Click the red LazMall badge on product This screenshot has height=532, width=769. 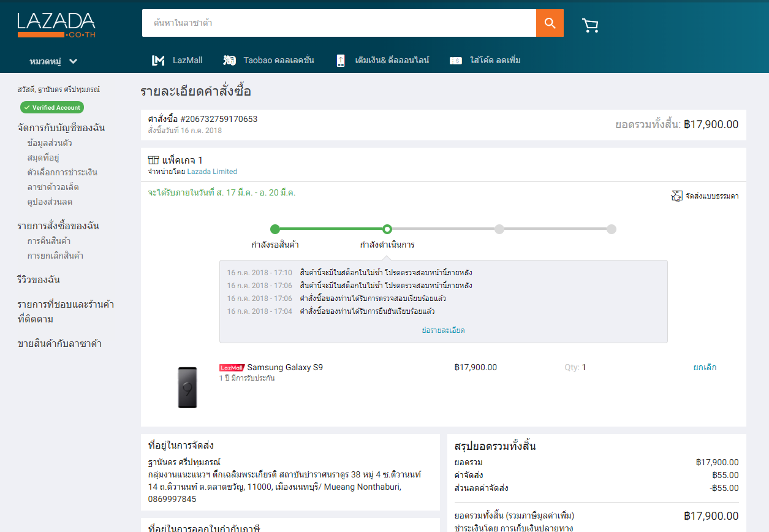(232, 368)
